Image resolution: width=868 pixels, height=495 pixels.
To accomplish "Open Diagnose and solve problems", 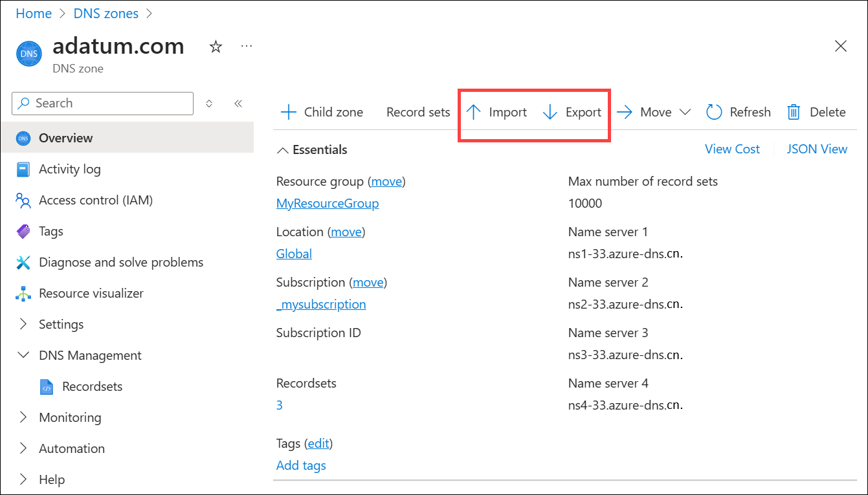I will click(120, 262).
